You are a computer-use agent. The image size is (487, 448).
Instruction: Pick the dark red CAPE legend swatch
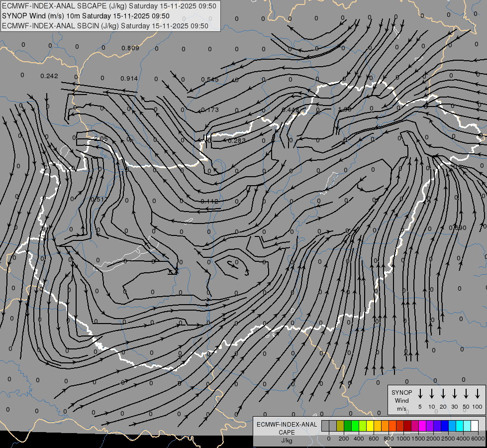407,426
